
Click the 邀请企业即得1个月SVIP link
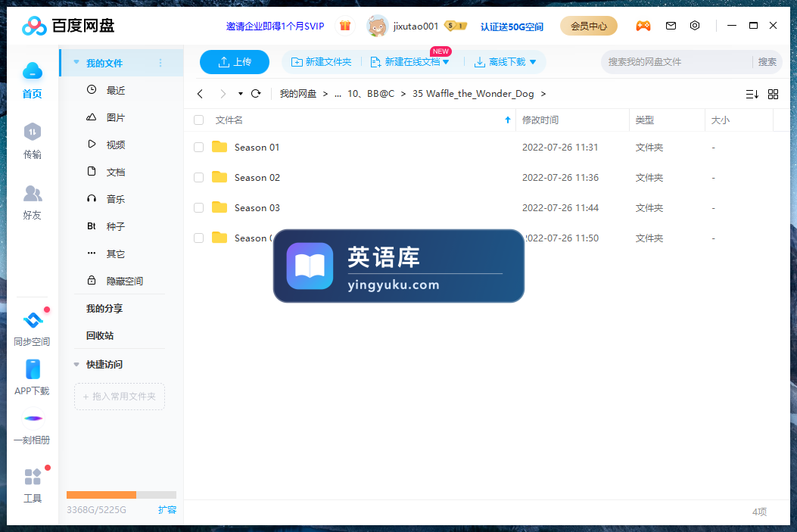(275, 26)
